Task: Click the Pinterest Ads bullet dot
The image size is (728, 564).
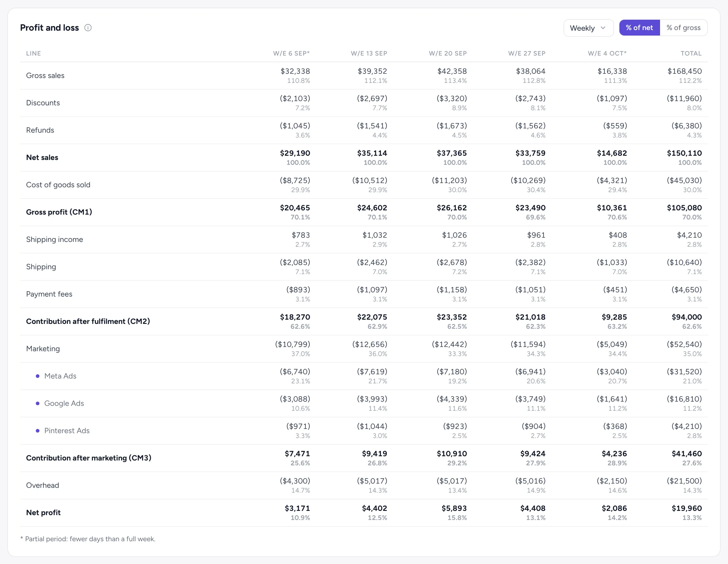Action: click(x=37, y=431)
